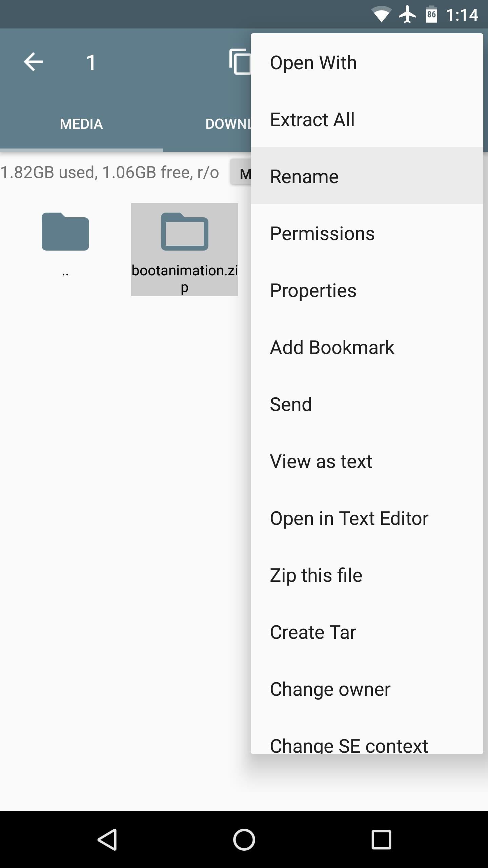Select the bootanimation.zip file

point(185,249)
